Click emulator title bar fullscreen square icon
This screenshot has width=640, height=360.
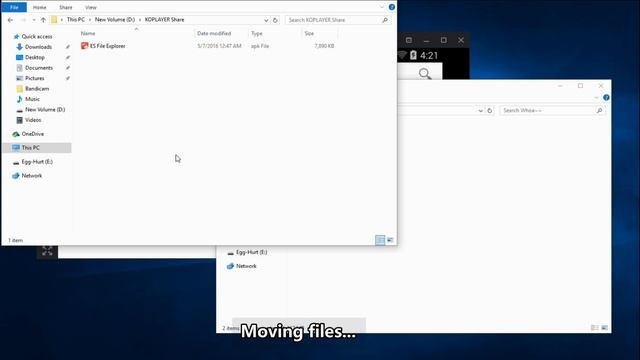pos(409,40)
